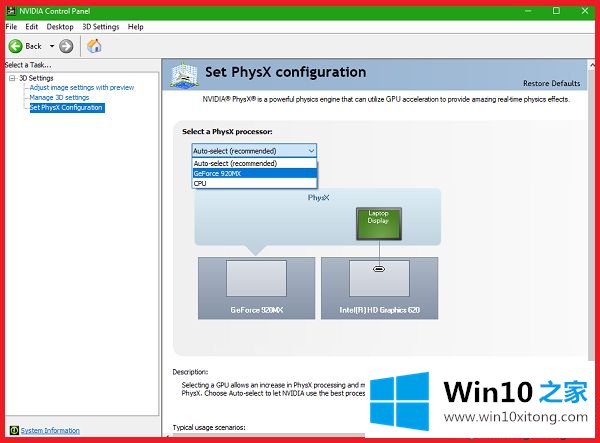The image size is (600, 443).
Task: Click the 3D Settings tree label
Action: coord(36,78)
